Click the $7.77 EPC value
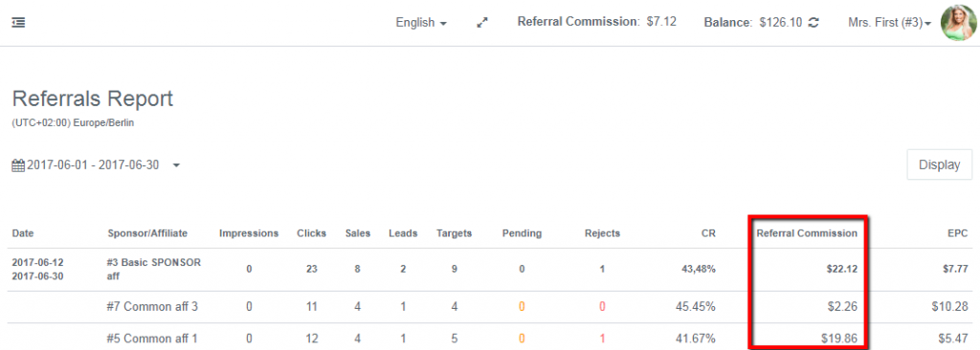 point(955,270)
